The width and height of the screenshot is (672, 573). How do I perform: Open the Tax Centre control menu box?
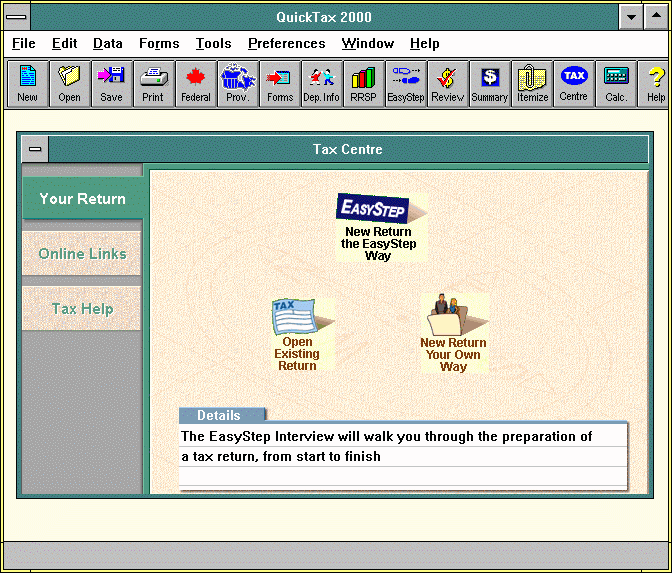click(35, 149)
